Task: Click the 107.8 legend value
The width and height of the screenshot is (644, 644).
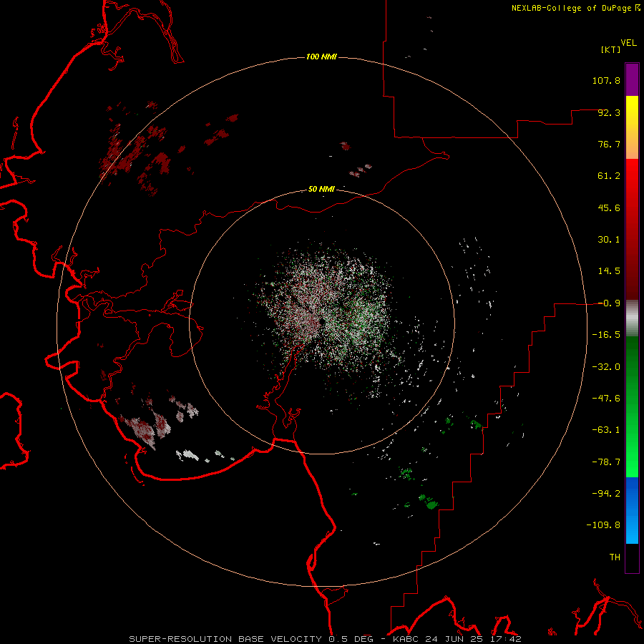Action: point(606,80)
